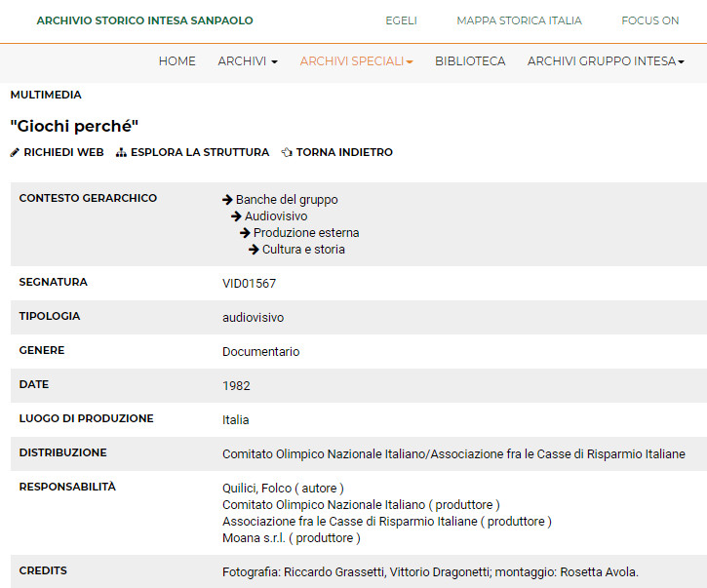Click the Moana s.r.l. (produttore) entry
707x588 pixels.
[x=292, y=538]
